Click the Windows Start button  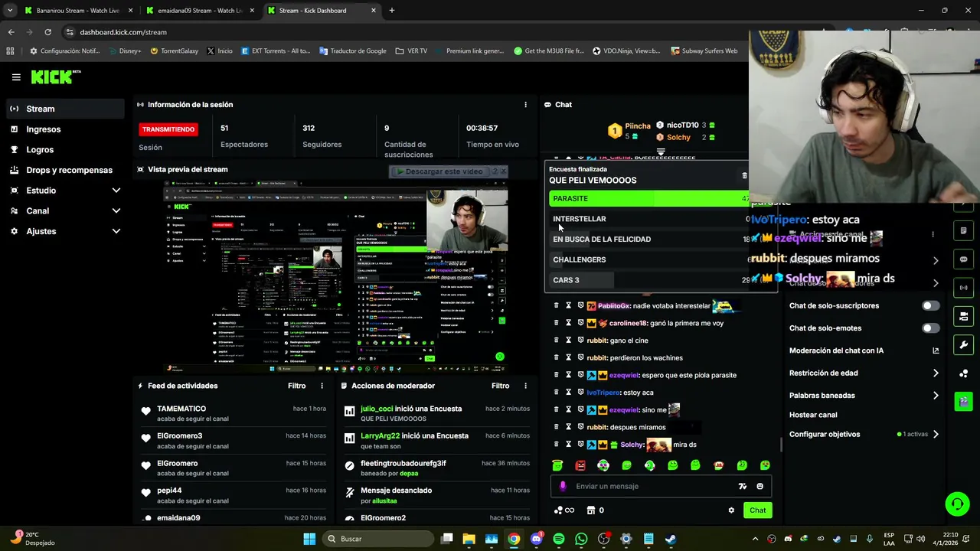309,539
